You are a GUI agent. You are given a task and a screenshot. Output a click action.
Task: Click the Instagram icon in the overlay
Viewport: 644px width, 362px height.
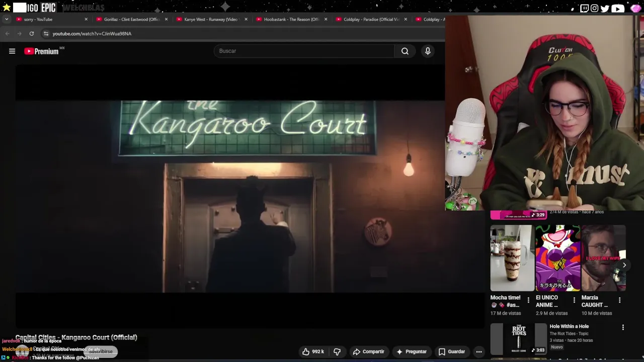[x=595, y=8]
